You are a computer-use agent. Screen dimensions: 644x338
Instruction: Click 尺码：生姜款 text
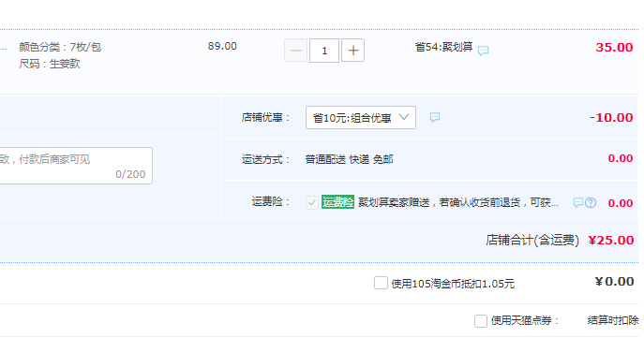tap(50, 64)
